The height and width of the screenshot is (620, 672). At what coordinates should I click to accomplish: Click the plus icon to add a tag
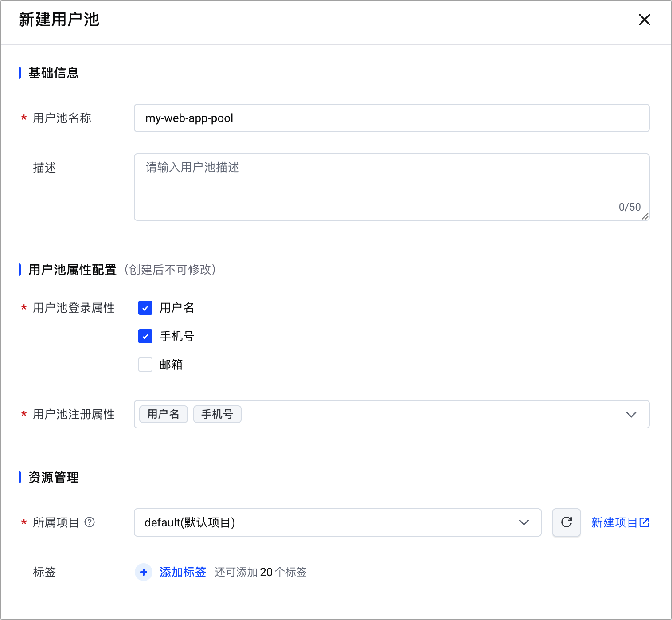point(144,572)
